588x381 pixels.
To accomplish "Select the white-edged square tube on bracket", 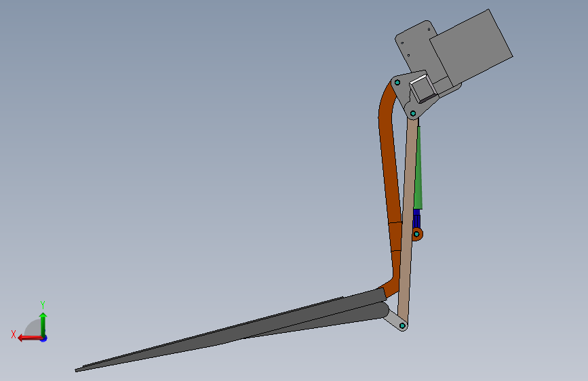I will 423,89.
